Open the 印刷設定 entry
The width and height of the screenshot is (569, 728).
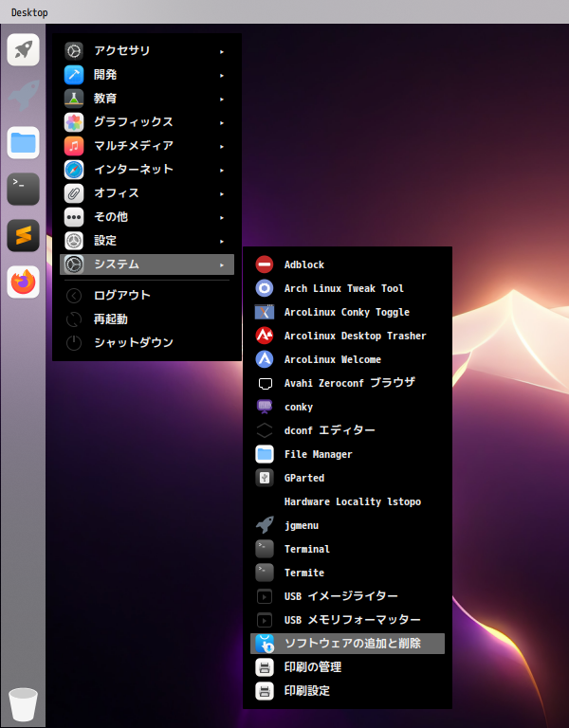[347, 691]
